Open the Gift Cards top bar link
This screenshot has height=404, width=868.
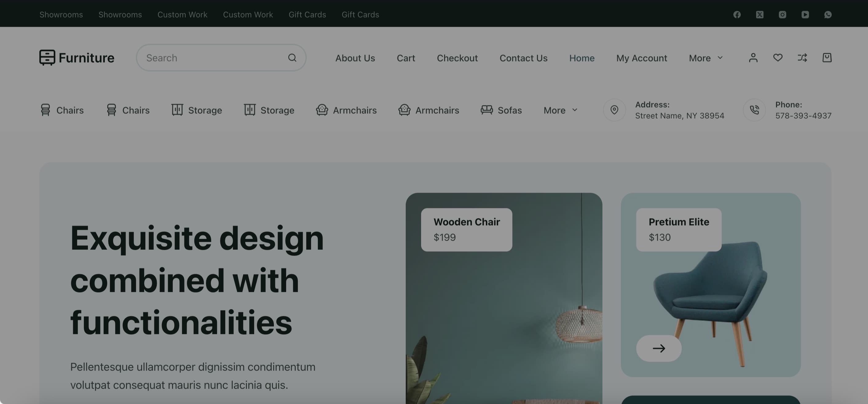click(x=307, y=14)
